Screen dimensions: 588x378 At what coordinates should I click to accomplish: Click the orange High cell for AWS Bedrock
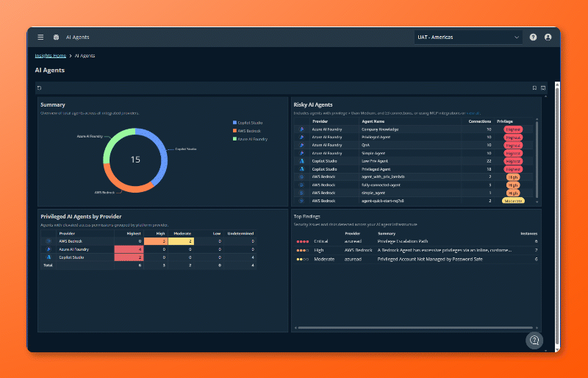[x=156, y=241]
